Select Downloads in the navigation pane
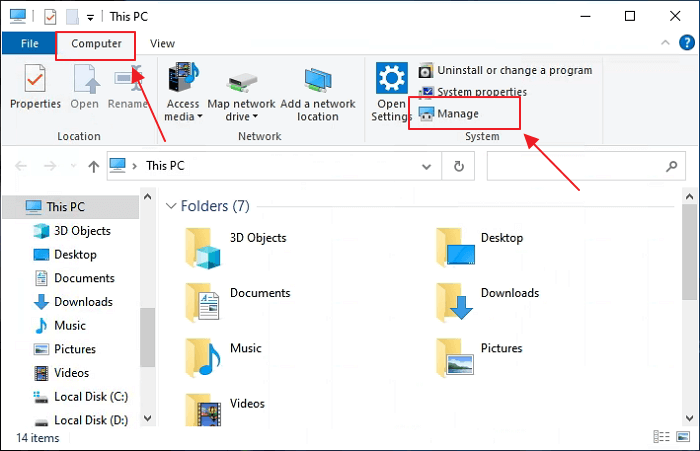 tap(71, 302)
